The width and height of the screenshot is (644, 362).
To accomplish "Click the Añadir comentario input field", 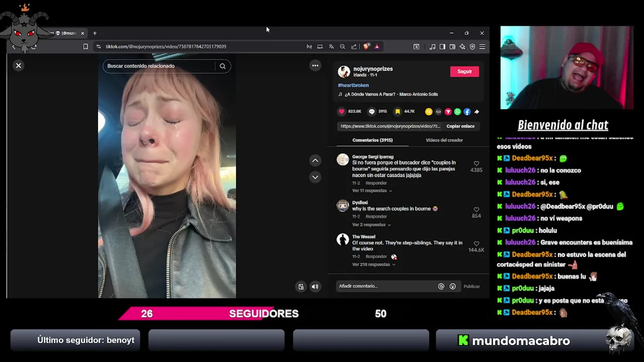I will point(386,286).
